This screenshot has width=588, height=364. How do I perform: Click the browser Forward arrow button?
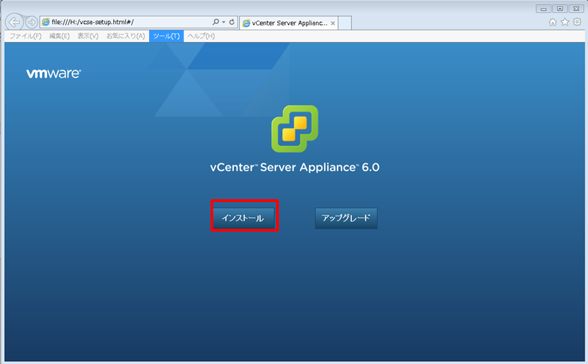coord(32,22)
